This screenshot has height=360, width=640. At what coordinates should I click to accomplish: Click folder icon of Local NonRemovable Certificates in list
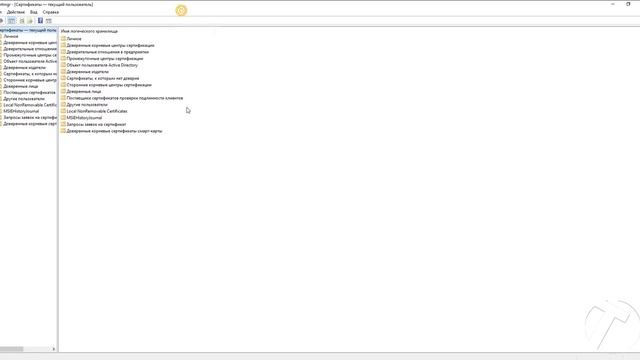point(63,111)
